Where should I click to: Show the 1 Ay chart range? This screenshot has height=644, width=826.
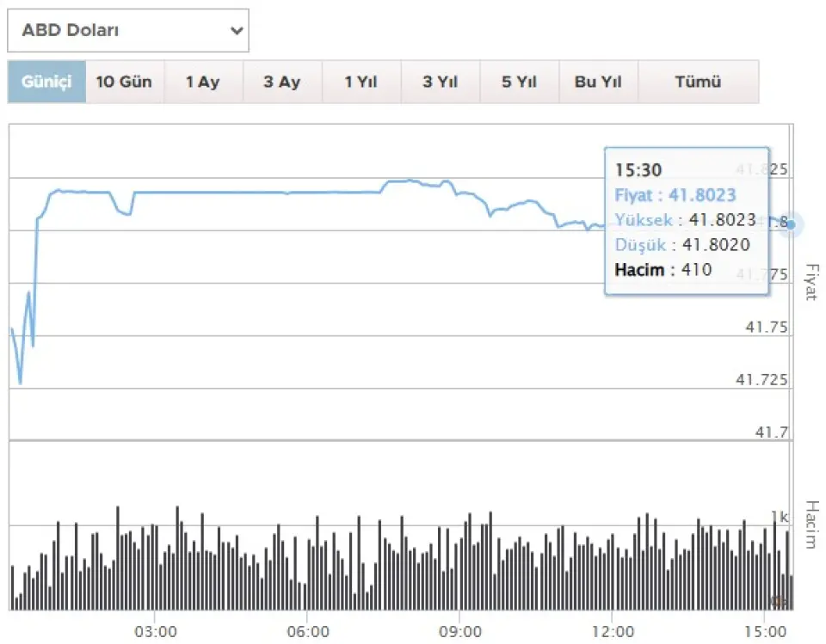click(x=203, y=83)
